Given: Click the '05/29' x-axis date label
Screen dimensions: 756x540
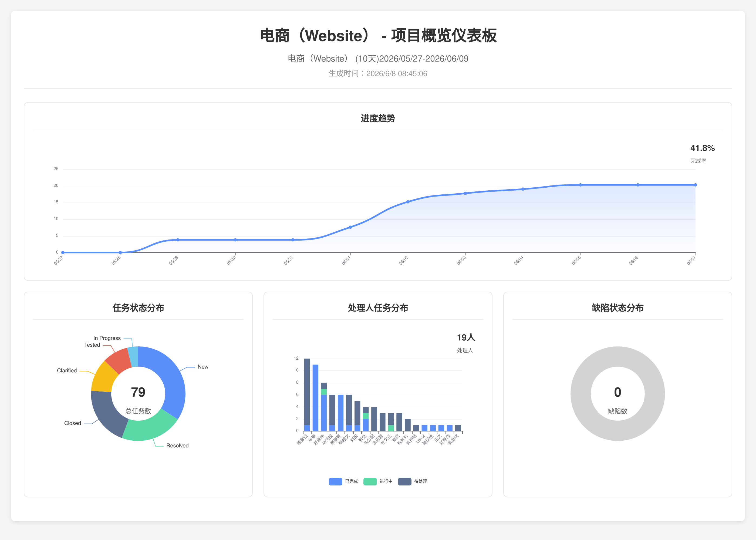Looking at the screenshot, I should (x=174, y=260).
